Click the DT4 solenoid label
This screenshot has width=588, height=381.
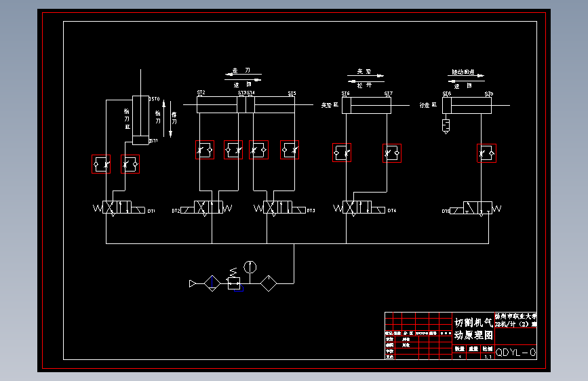392,210
